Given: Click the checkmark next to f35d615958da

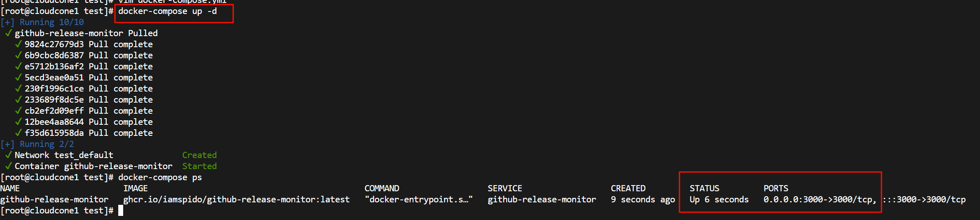Looking at the screenshot, I should click(18, 133).
